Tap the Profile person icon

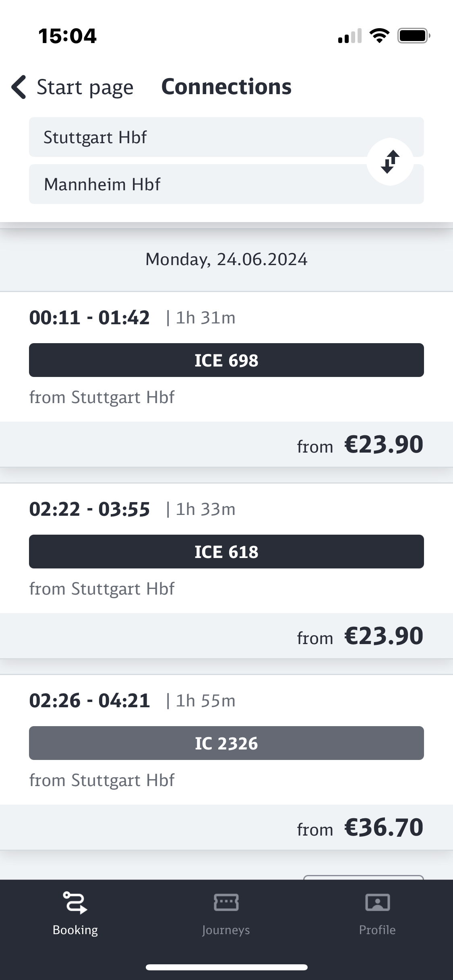(377, 902)
